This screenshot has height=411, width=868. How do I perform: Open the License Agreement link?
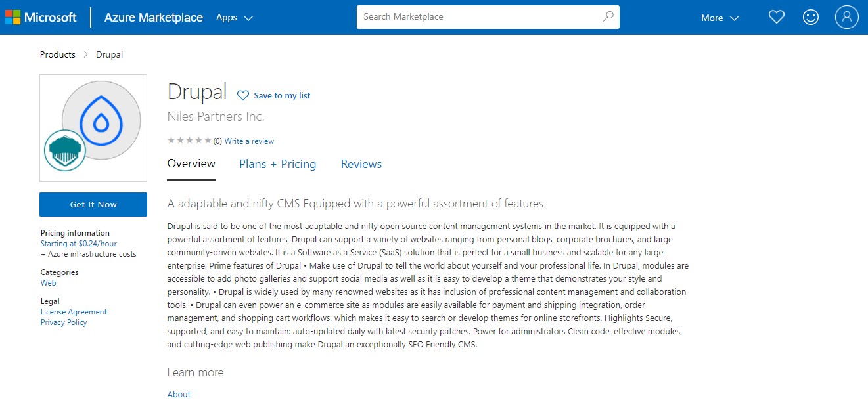74,312
